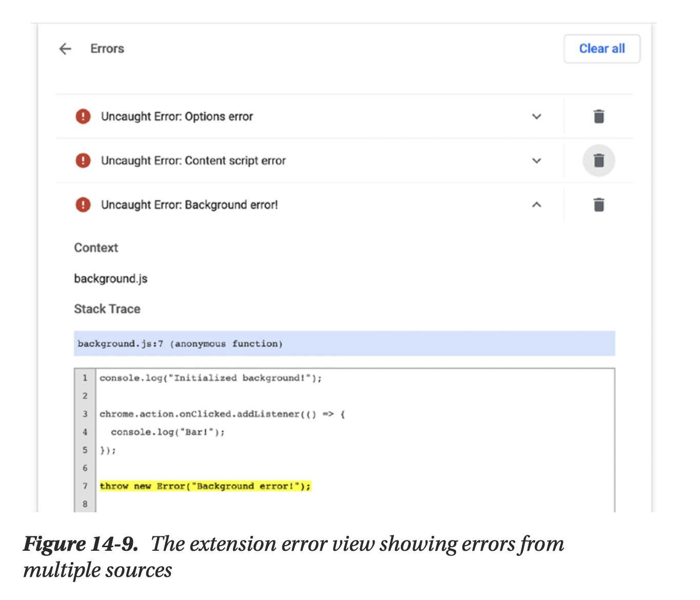Click the Errors page title

coord(107,49)
